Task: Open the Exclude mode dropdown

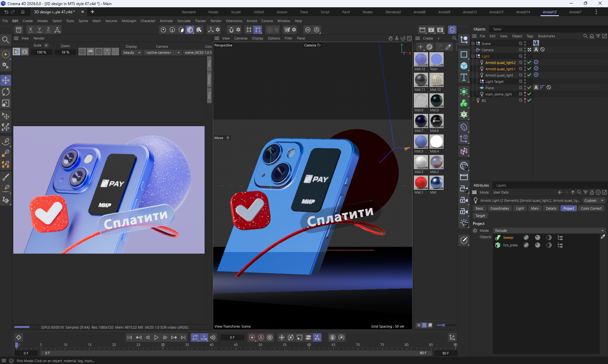Action: pyautogui.click(x=549, y=231)
